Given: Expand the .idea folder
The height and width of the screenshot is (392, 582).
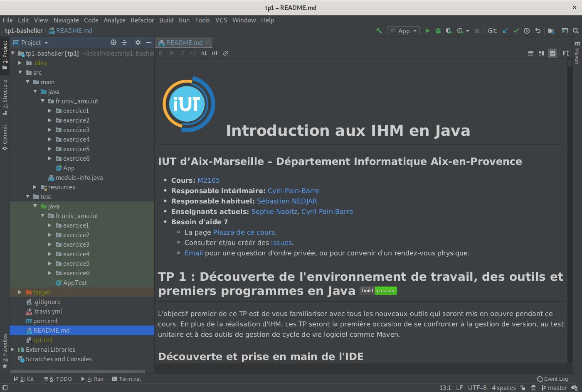Looking at the screenshot, I should [x=20, y=63].
